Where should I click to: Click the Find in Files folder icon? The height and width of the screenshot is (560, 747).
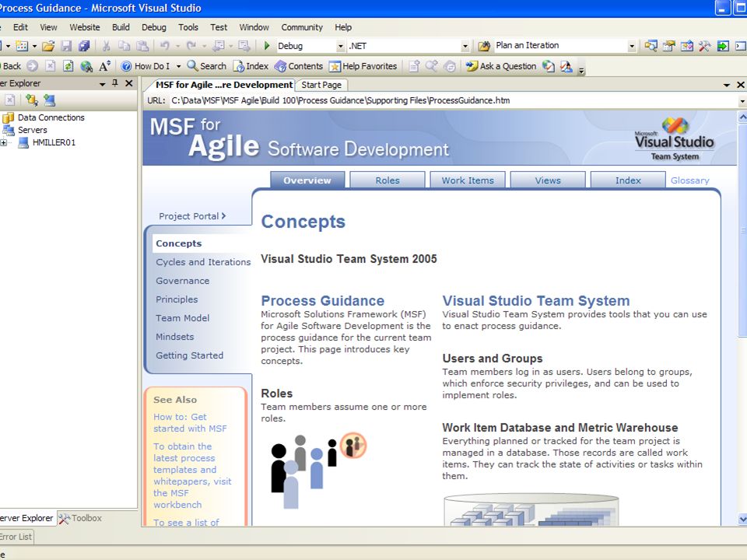pyautogui.click(x=483, y=46)
